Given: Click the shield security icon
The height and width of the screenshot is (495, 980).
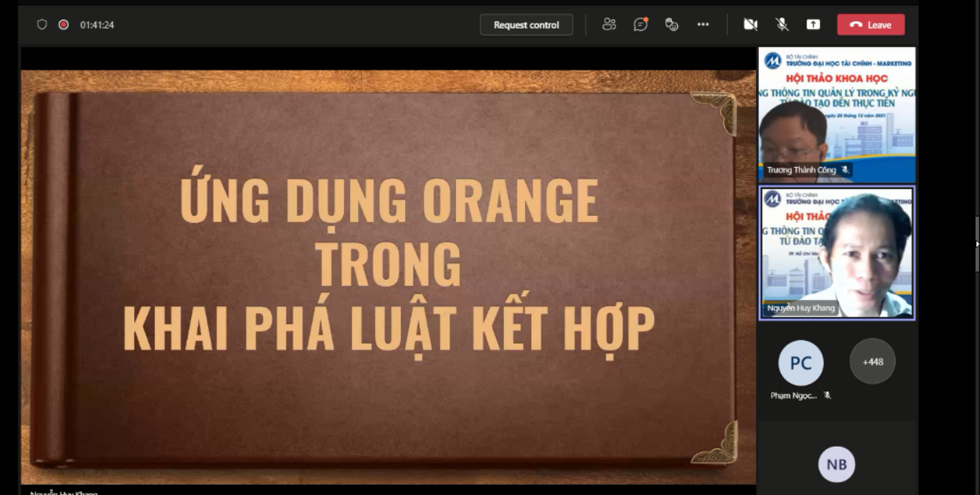Looking at the screenshot, I should pos(42,25).
